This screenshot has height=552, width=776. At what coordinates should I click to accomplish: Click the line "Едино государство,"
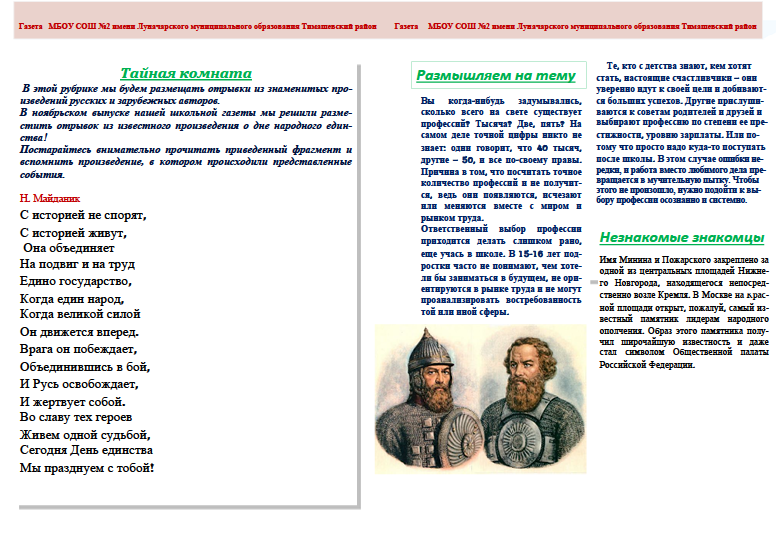pyautogui.click(x=76, y=281)
